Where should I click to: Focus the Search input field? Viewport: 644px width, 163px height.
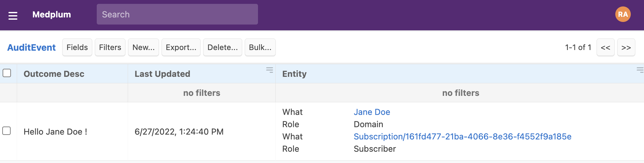[x=177, y=15]
